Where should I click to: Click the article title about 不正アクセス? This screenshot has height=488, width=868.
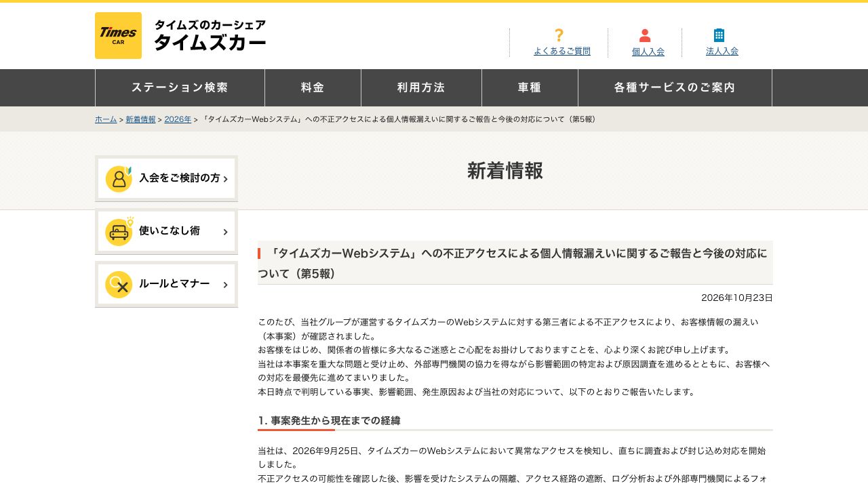pyautogui.click(x=515, y=263)
